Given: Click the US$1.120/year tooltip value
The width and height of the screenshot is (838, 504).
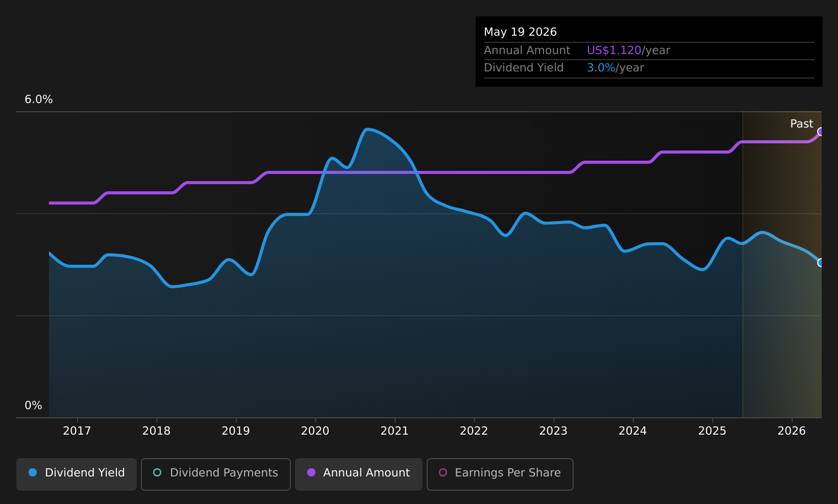Looking at the screenshot, I should (628, 51).
